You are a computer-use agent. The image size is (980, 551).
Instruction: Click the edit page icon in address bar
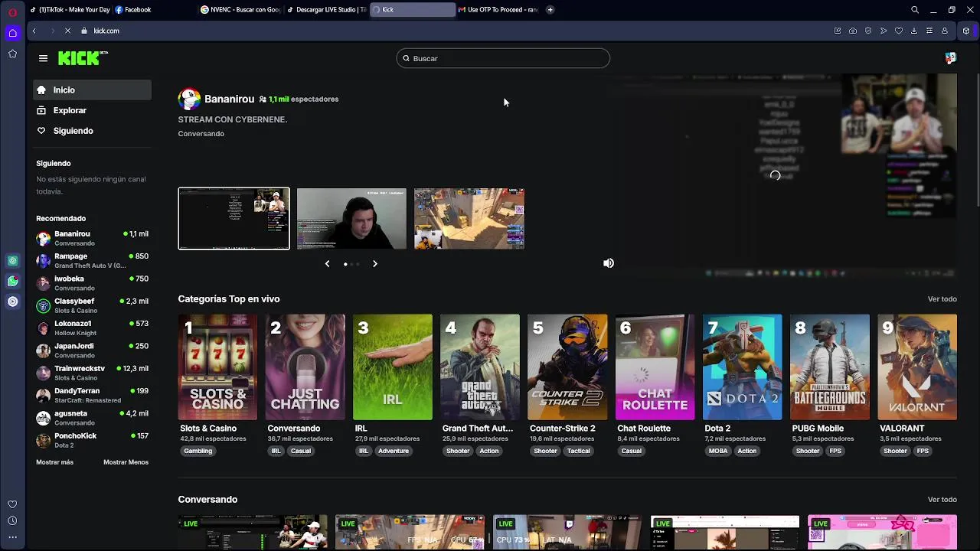coord(838,31)
